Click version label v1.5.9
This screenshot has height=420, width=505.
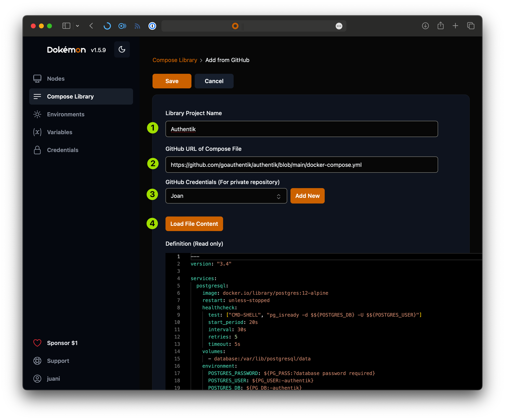(x=98, y=50)
